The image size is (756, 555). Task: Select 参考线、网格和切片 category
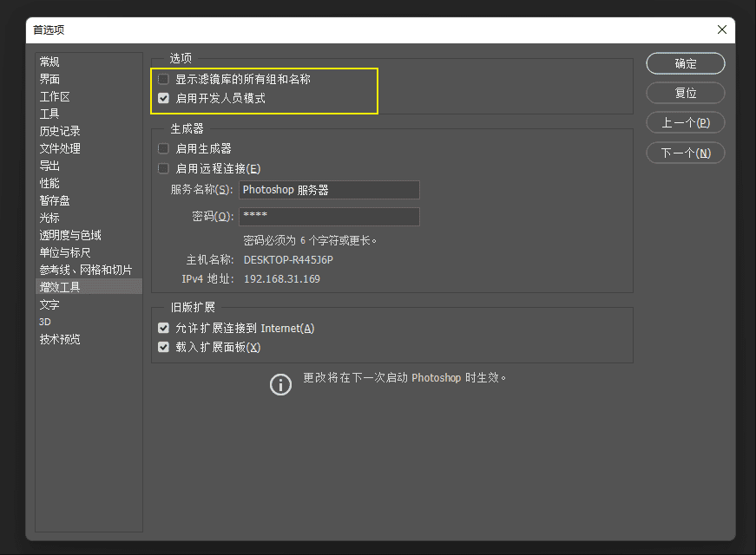point(89,270)
